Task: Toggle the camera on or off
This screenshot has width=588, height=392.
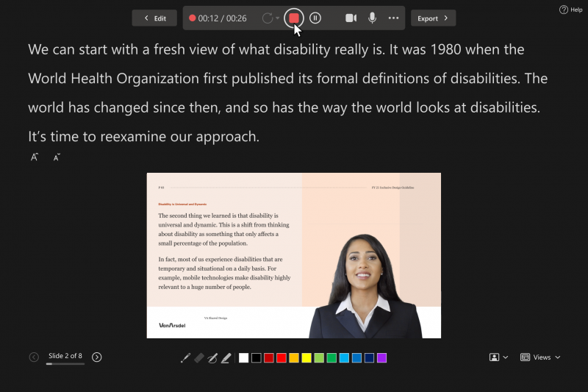Action: [x=351, y=18]
